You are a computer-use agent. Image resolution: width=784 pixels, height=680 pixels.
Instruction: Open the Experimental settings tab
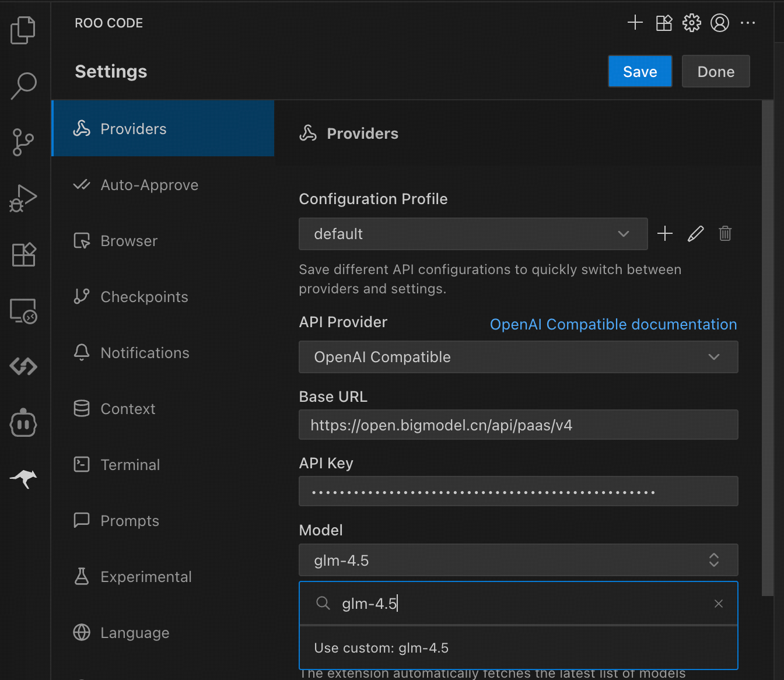163,577
